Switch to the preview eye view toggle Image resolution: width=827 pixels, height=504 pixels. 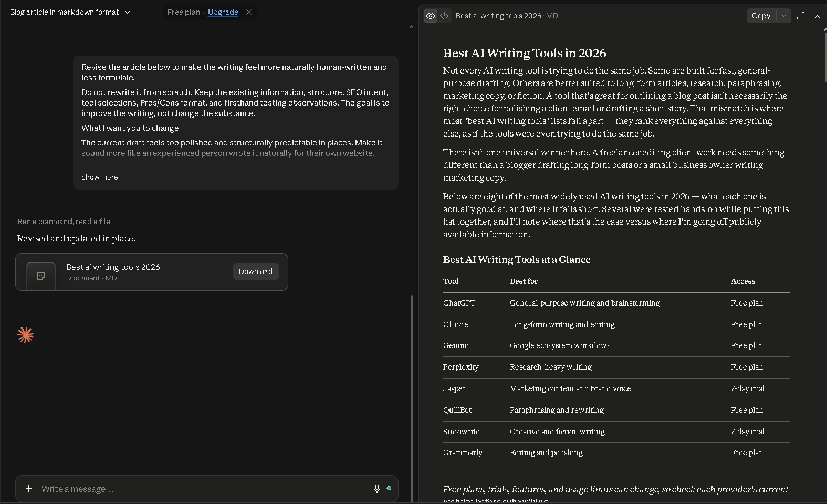tap(431, 16)
